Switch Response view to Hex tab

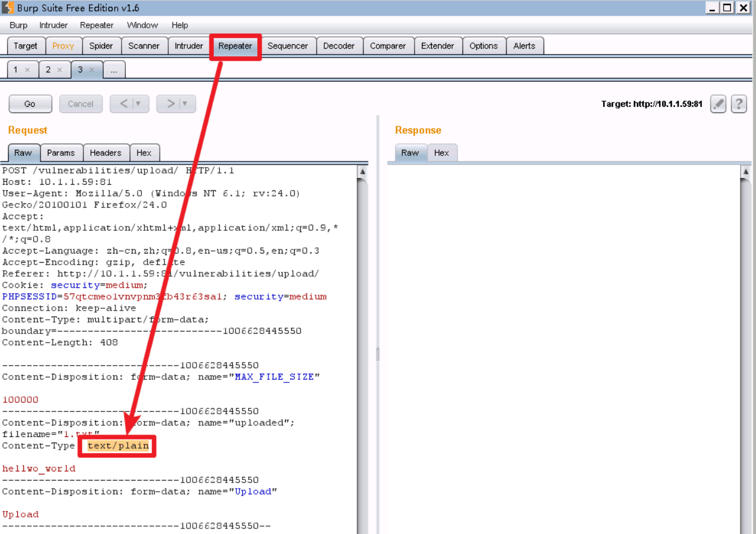pos(442,153)
